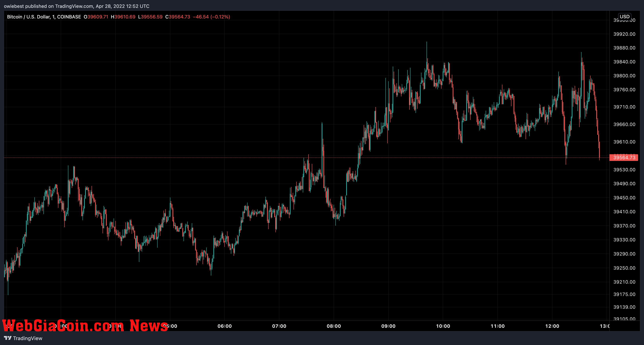
Task: Click the 39800.00 price axis label
Action: point(624,76)
